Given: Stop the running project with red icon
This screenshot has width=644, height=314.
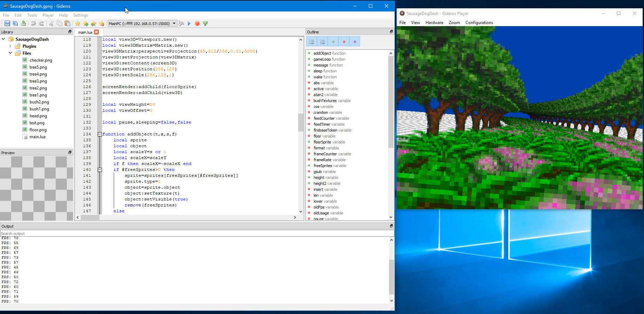Looking at the screenshot, I should (x=197, y=23).
